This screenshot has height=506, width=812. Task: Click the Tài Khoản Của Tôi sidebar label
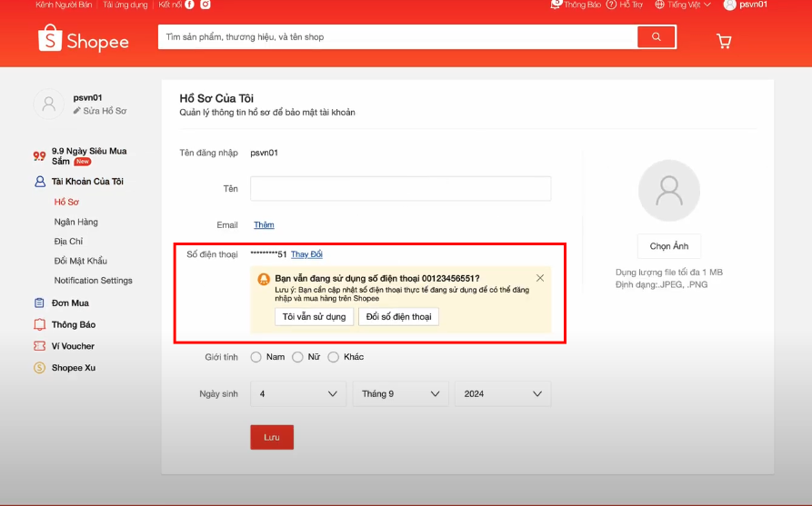87,182
